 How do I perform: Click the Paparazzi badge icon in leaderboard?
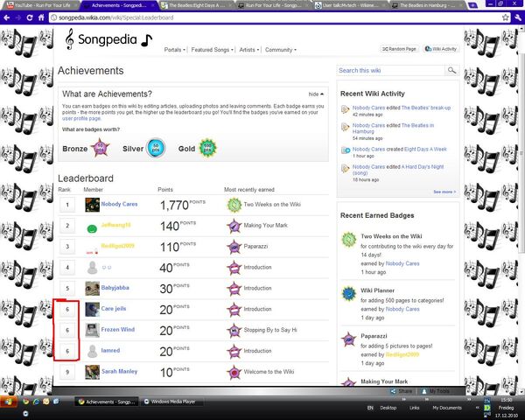(234, 247)
